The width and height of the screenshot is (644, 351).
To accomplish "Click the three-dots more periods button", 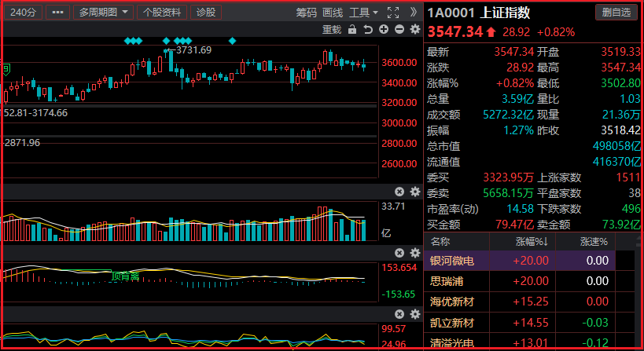I will pos(57,13).
